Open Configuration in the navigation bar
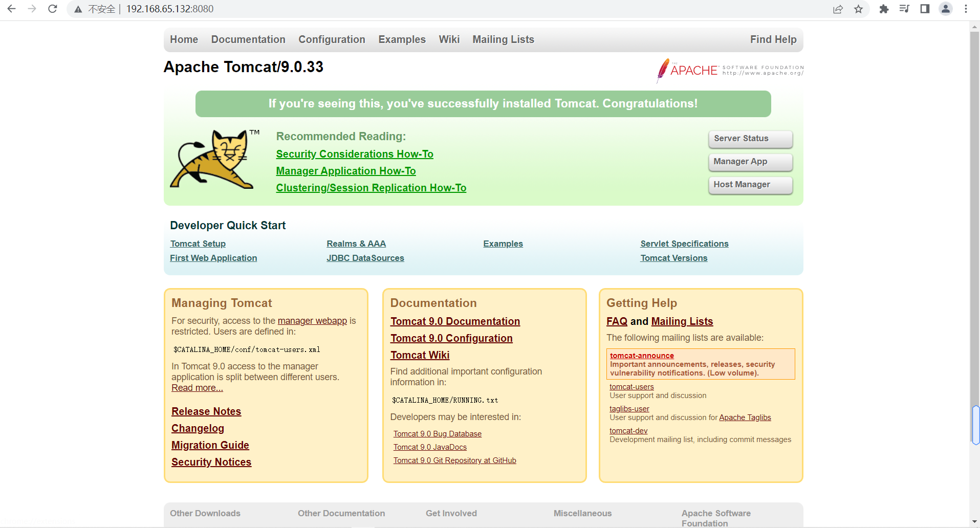980x528 pixels. click(332, 39)
